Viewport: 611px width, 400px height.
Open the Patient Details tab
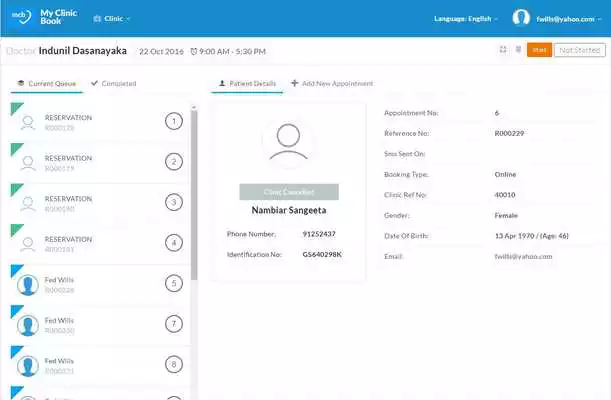247,83
